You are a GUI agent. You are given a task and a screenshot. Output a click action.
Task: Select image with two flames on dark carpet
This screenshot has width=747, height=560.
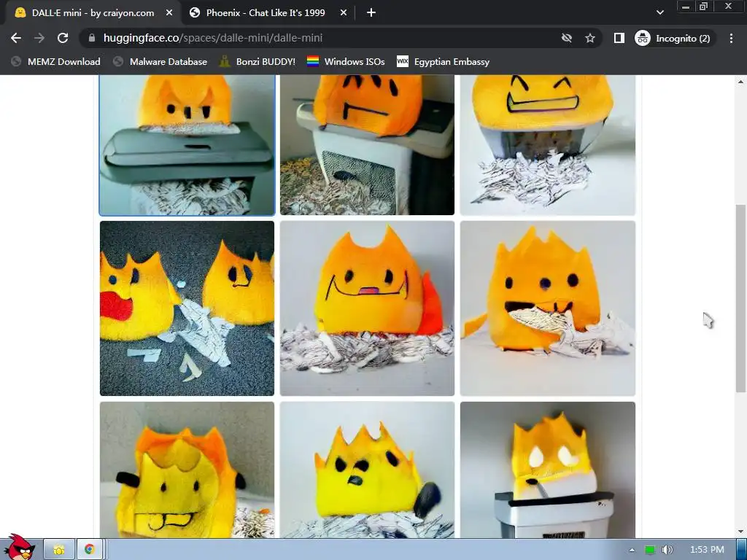pos(187,308)
